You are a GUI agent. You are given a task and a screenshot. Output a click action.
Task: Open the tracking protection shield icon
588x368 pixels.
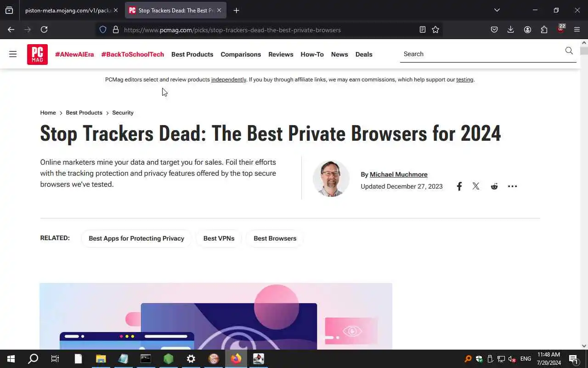tap(103, 29)
